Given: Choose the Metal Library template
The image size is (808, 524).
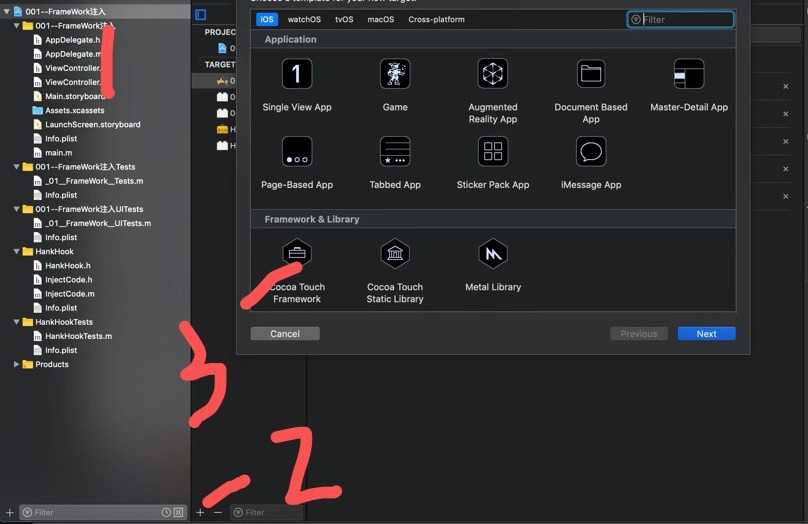Looking at the screenshot, I should click(x=493, y=265).
